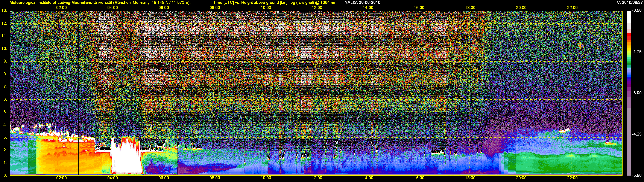This screenshot has width=644, height=182.
Task: Click the '22:00' label on the top time axis
Action: click(572, 7)
